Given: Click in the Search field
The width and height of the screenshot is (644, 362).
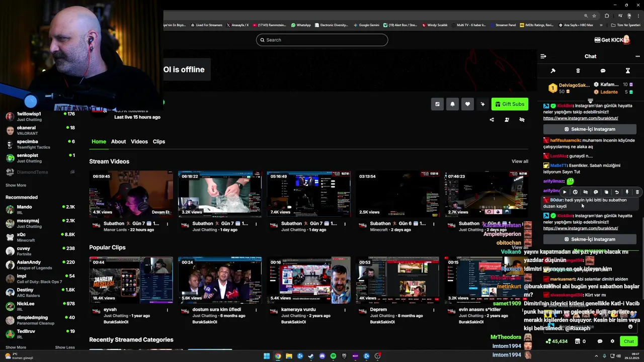Looking at the screenshot, I should point(322,40).
